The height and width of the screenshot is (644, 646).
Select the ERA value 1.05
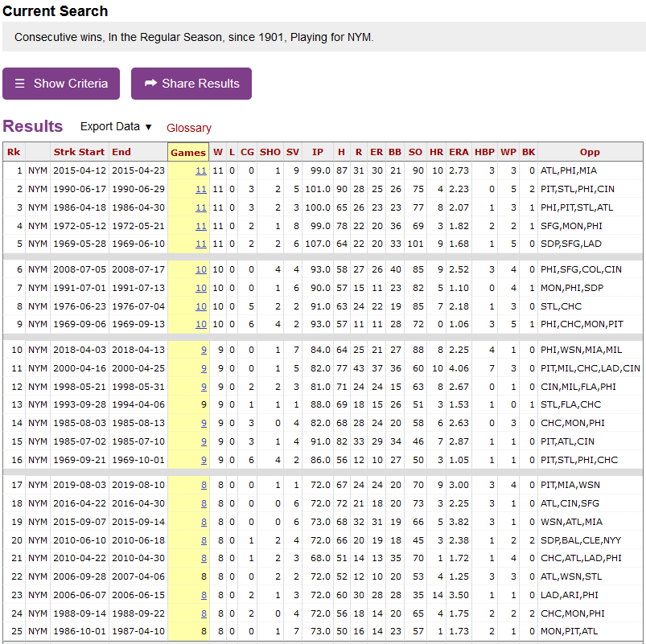click(x=459, y=460)
